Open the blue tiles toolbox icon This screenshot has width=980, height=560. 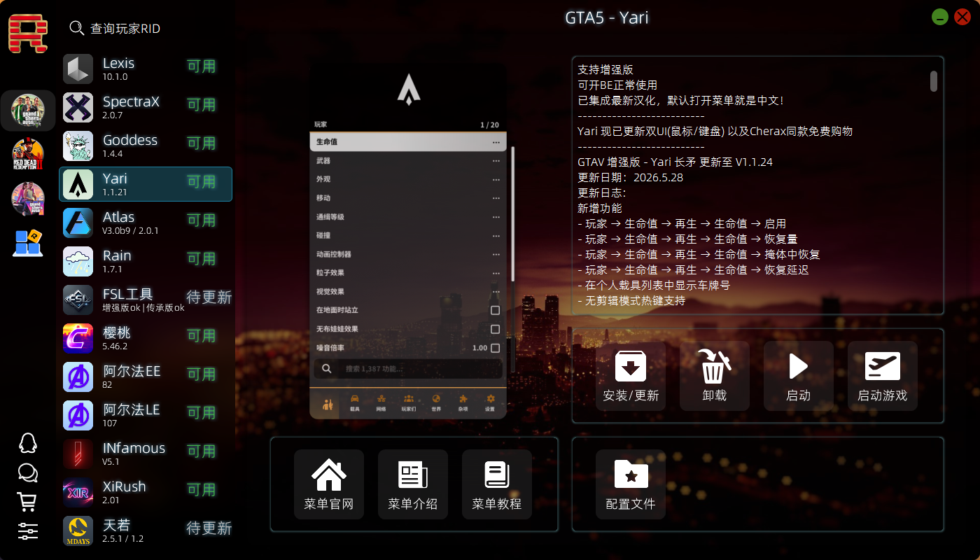tap(28, 243)
